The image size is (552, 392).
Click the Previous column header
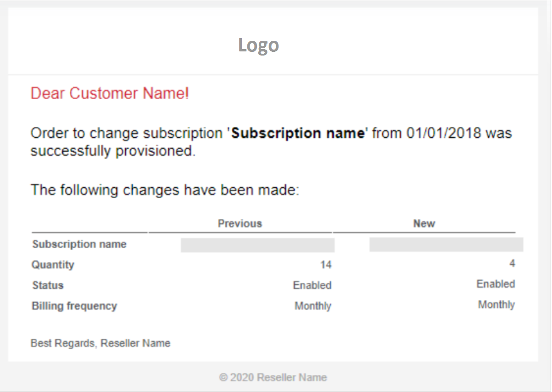240,224
